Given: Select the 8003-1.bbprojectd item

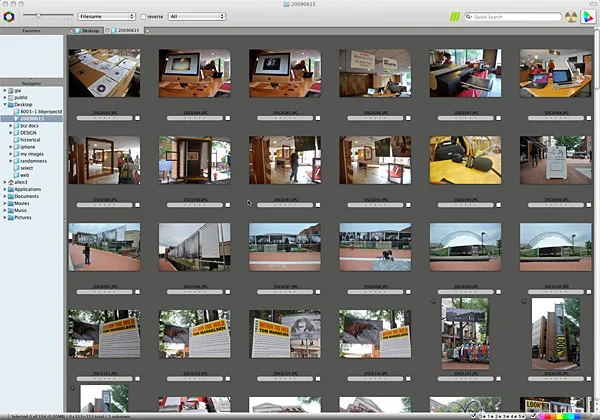Looking at the screenshot, I should click(x=38, y=112).
